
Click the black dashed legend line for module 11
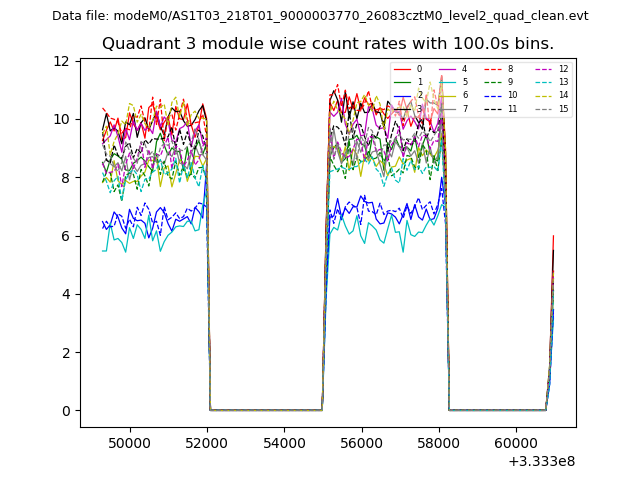tap(492, 108)
